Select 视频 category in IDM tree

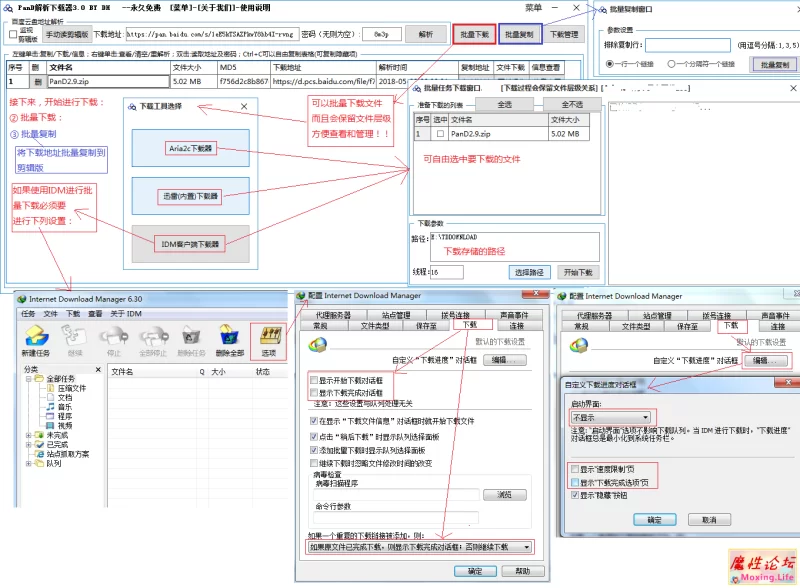pyautogui.click(x=64, y=425)
